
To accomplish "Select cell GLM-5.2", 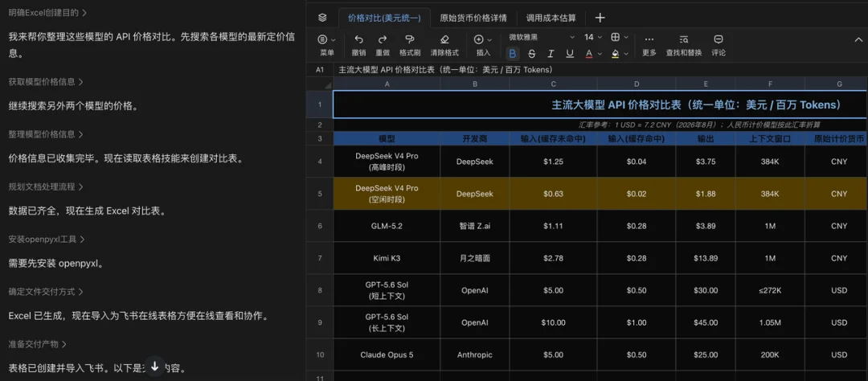I will [x=387, y=226].
